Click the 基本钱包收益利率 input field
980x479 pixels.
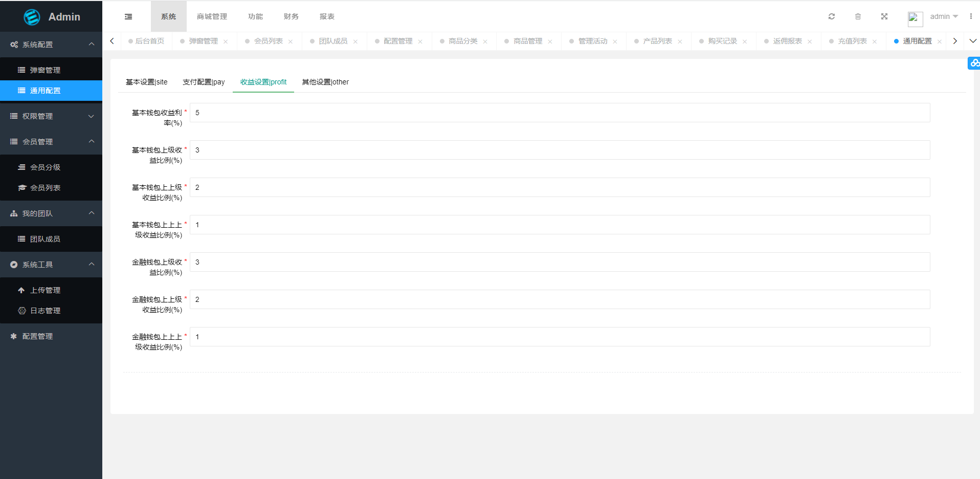coord(560,113)
